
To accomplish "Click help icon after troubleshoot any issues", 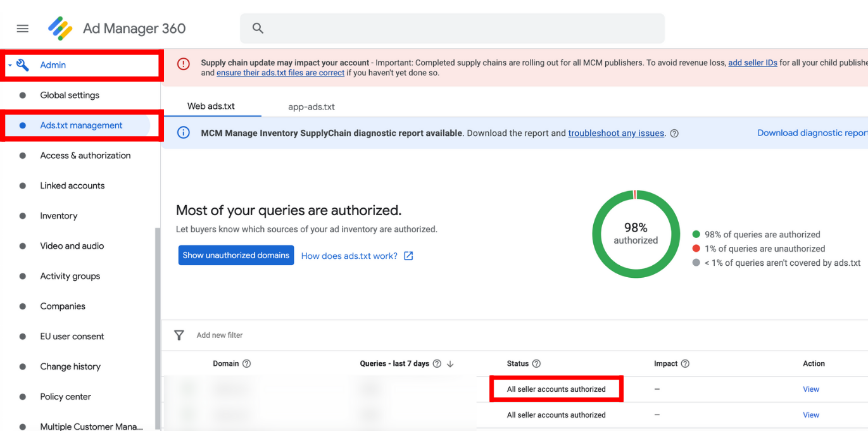I will coord(674,134).
